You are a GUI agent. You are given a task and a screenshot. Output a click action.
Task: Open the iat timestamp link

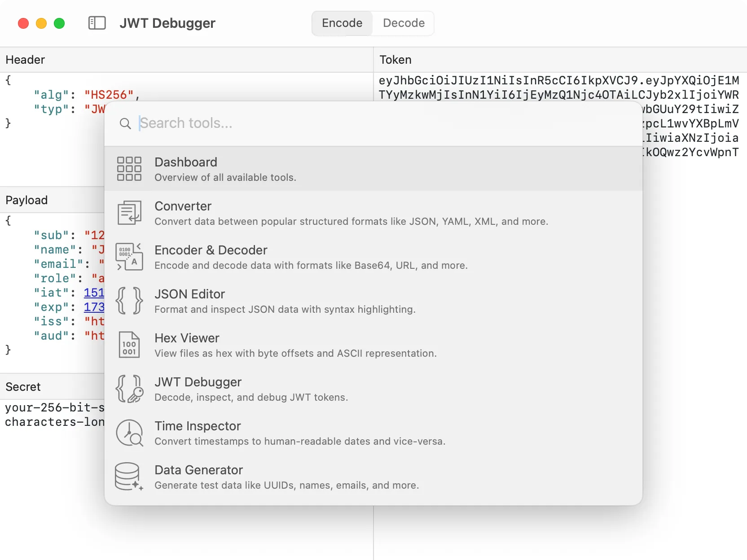tap(94, 293)
